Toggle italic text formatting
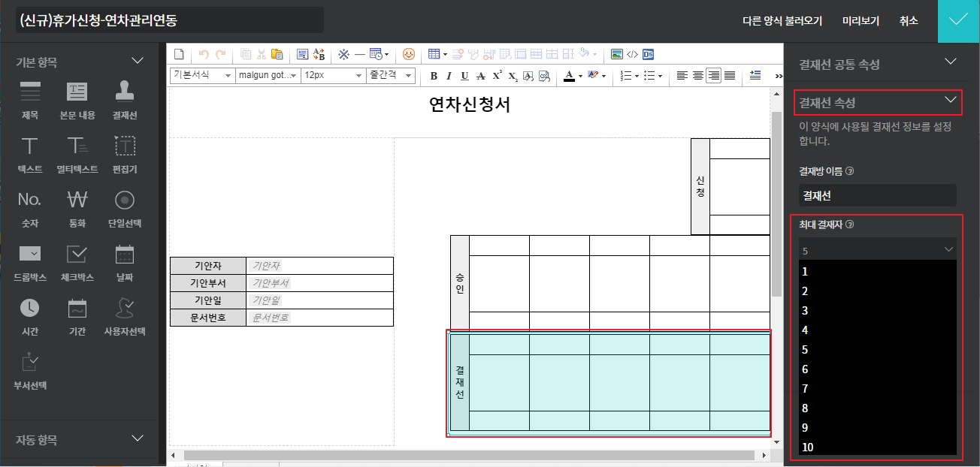This screenshot has width=980, height=467. [449, 76]
